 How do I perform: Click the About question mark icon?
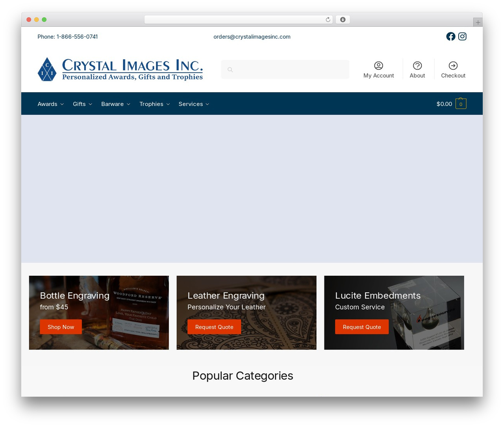tap(417, 65)
